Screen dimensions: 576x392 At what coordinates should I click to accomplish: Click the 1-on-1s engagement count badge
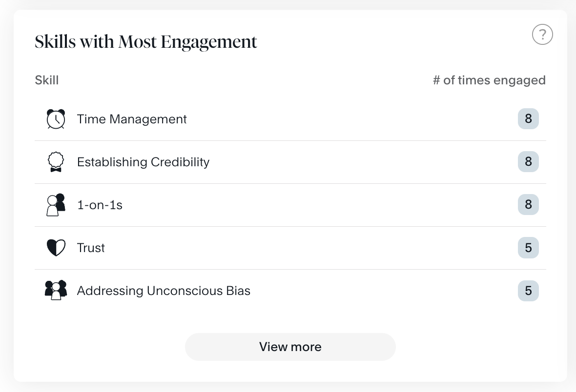coord(528,205)
